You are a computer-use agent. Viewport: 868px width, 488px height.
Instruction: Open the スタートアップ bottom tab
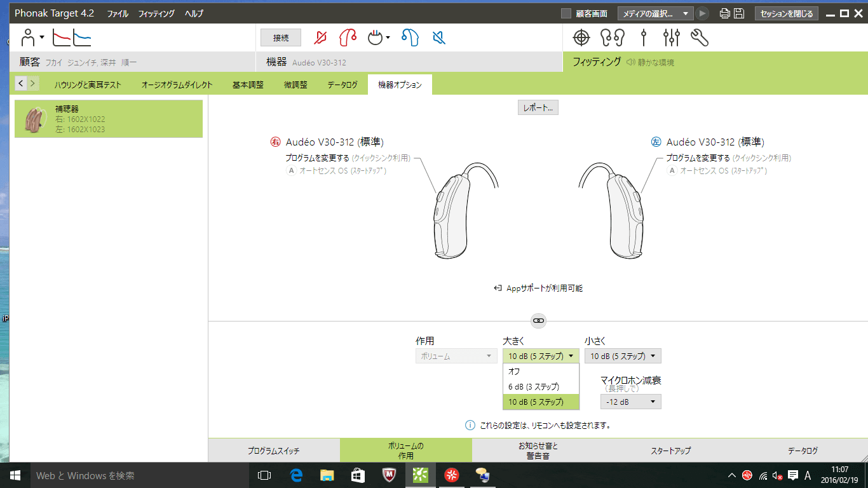670,451
